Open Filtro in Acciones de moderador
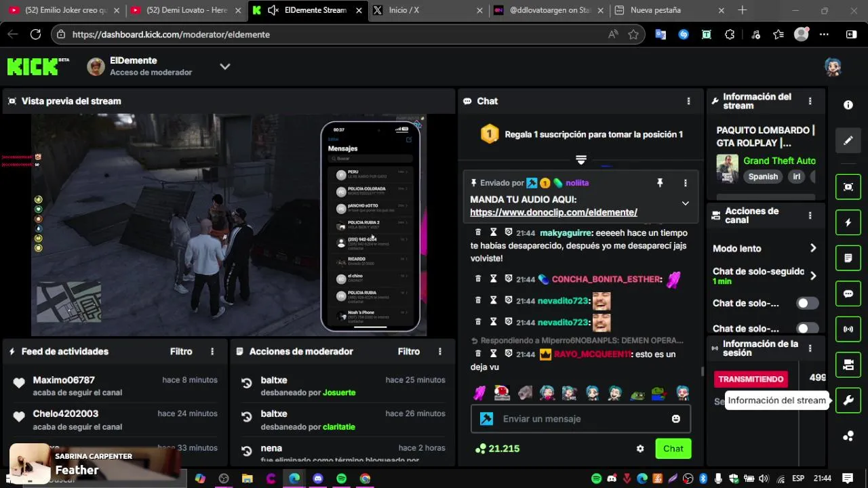This screenshot has height=488, width=868. point(409,351)
